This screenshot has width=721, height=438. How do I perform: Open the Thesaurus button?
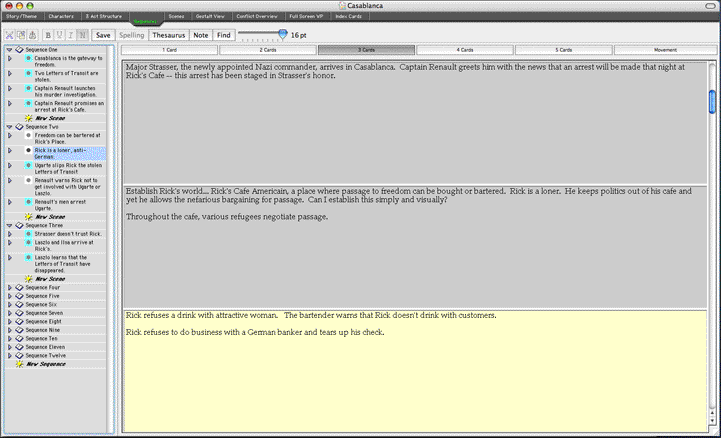pyautogui.click(x=168, y=35)
